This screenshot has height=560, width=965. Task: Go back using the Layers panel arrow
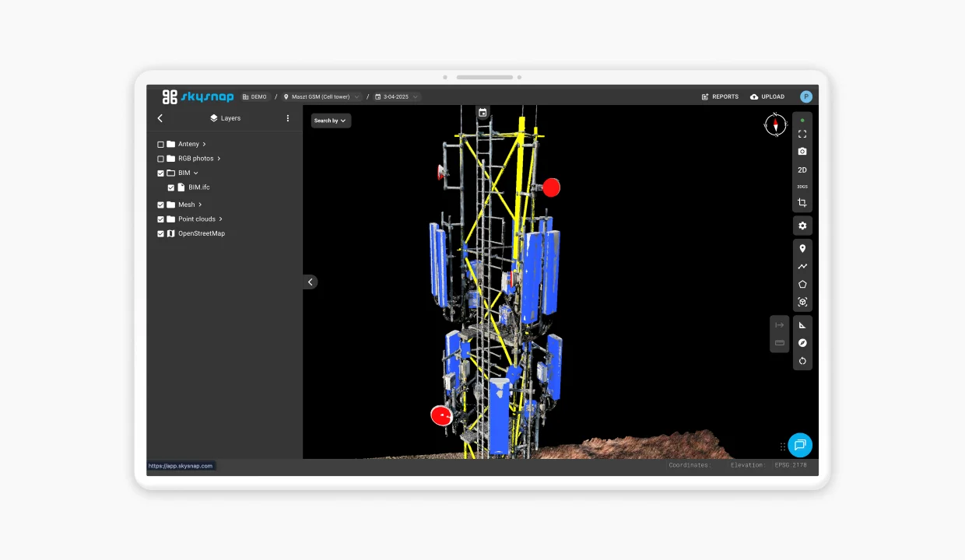tap(160, 118)
